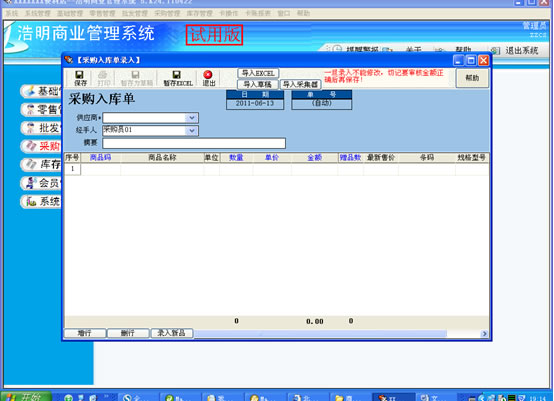The height and width of the screenshot is (401, 554).
Task: Click the 帮助 button in the form toolbar
Action: click(x=472, y=78)
